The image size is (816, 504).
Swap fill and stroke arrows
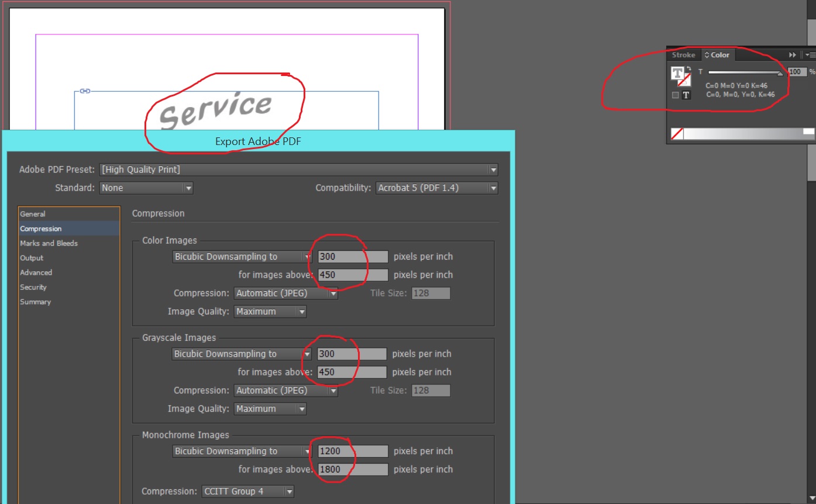click(689, 69)
